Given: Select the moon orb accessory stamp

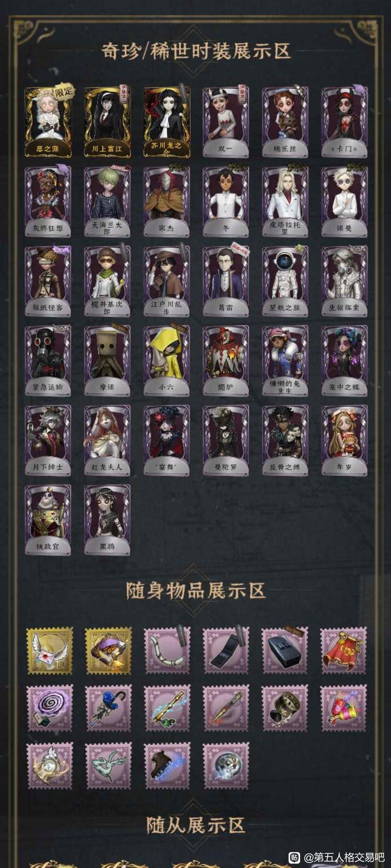Looking at the screenshot, I should pyautogui.click(x=226, y=766).
